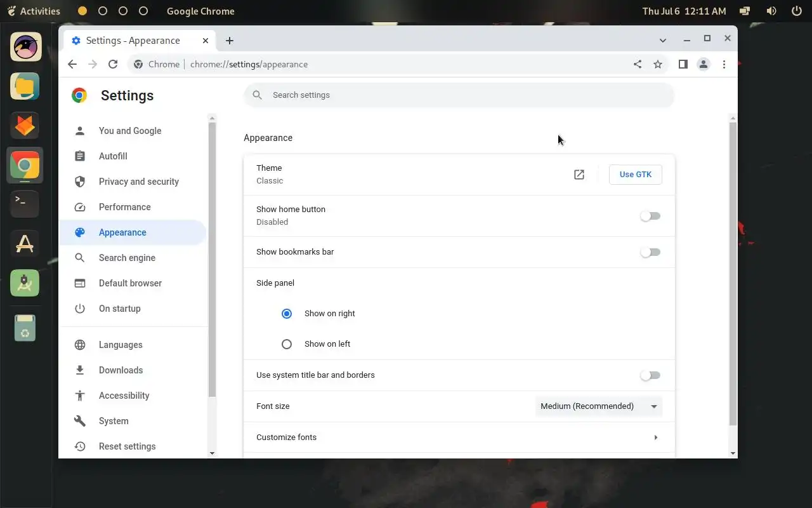
Task: Click the Use GTK button
Action: click(635, 175)
